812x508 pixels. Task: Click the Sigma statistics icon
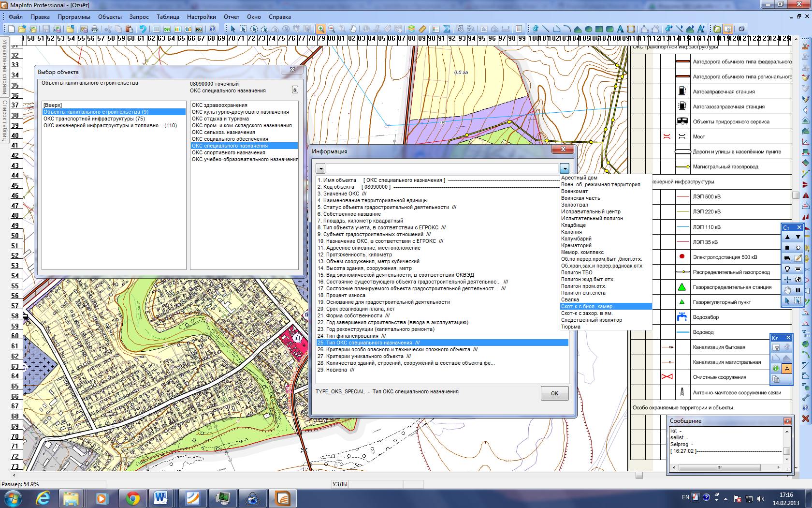pyautogui.click(x=447, y=29)
